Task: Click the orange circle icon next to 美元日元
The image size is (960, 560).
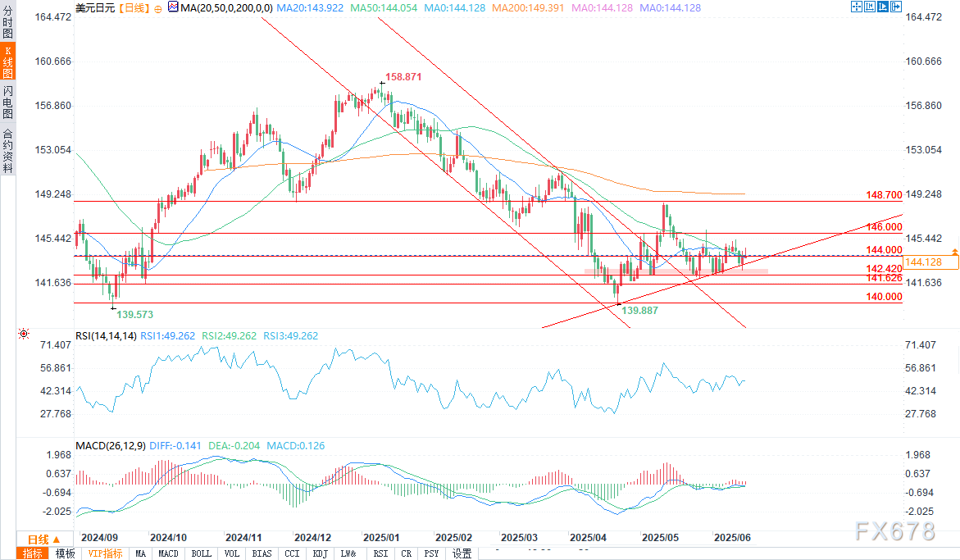Action: 157,7
